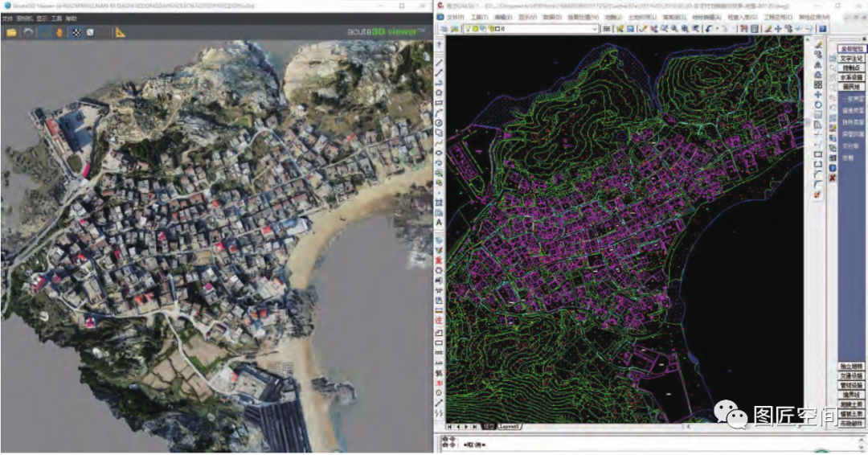
Task: Click the blue move cross icon in CASS right toolbar
Action: [x=817, y=95]
